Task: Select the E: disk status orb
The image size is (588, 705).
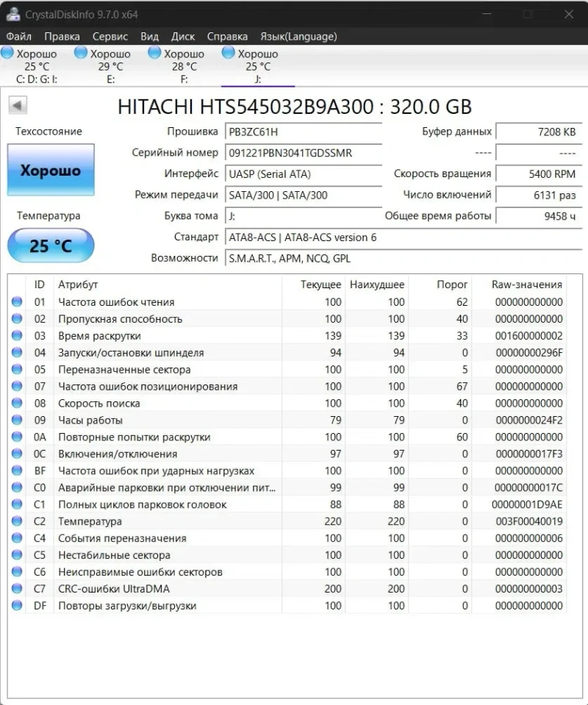Action: pyautogui.click(x=81, y=53)
